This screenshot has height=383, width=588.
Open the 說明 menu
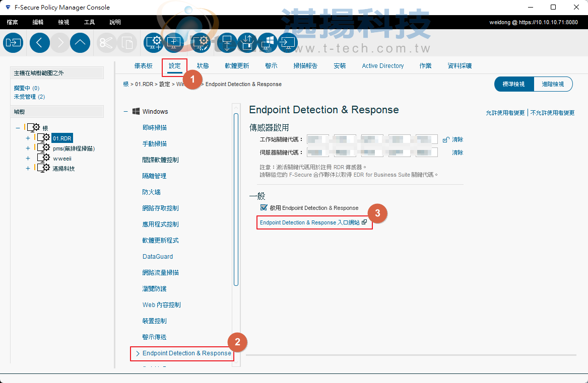(115, 22)
